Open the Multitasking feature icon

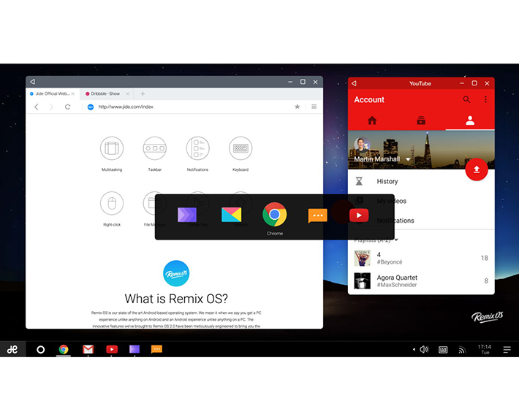click(112, 148)
